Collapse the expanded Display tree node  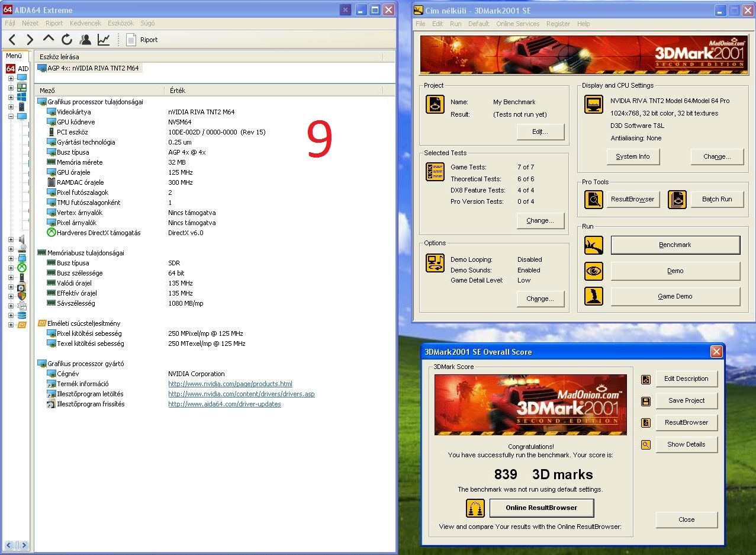[x=11, y=116]
